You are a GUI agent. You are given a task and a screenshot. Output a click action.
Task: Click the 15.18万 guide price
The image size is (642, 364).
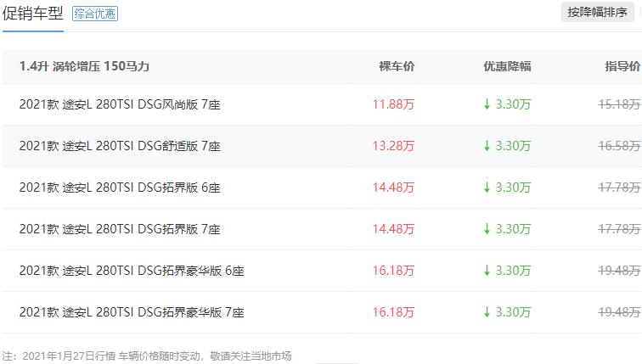(619, 104)
